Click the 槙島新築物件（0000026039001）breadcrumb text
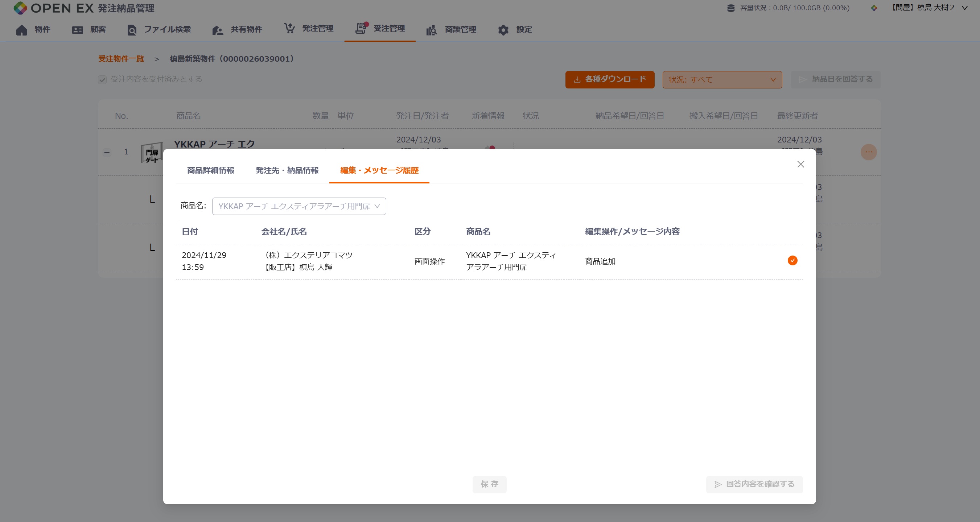The width and height of the screenshot is (980, 522). coord(232,59)
